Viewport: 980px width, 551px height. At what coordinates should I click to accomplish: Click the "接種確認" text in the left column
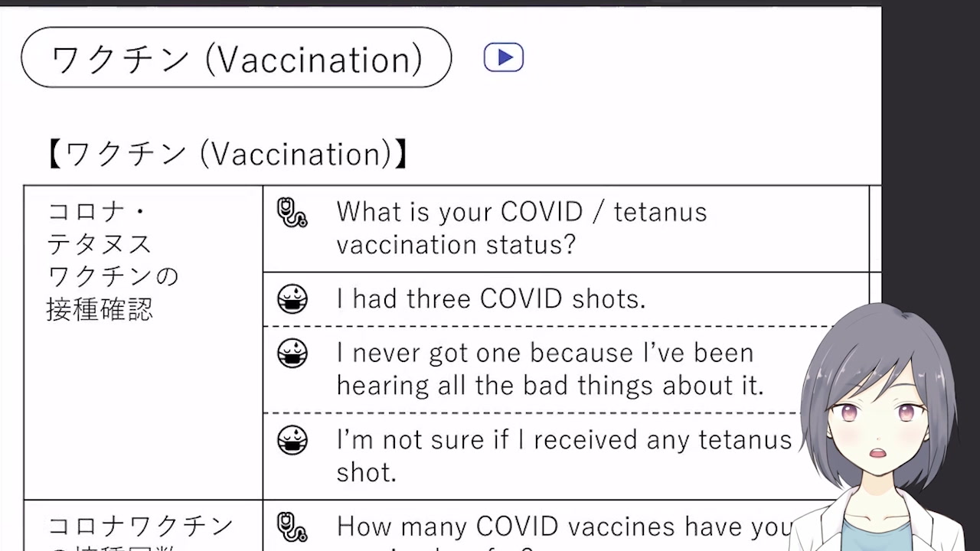point(100,309)
